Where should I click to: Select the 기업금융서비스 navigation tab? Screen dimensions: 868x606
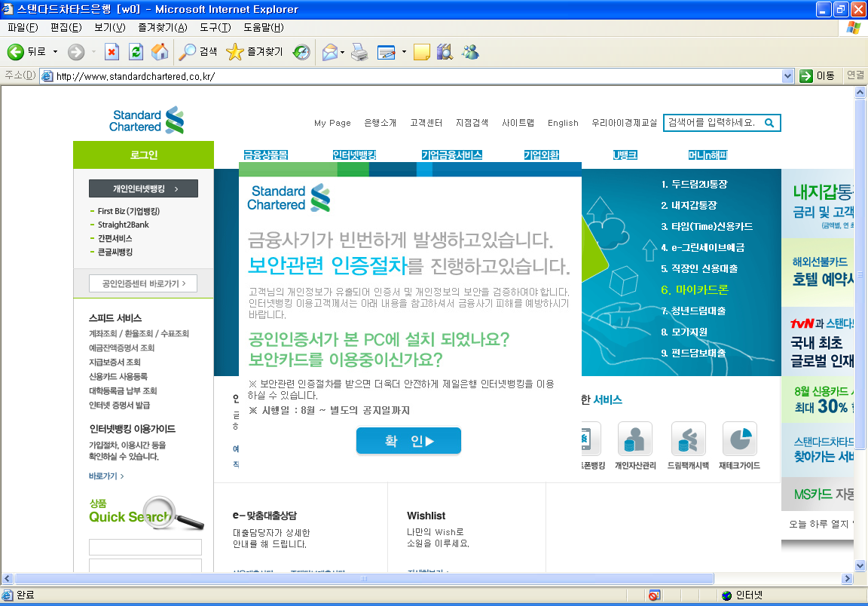pyautogui.click(x=452, y=155)
